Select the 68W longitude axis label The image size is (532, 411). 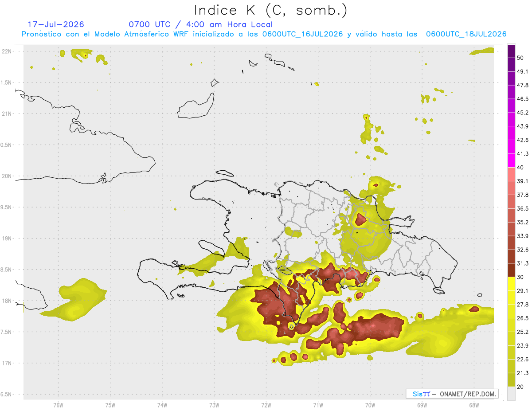point(473,405)
